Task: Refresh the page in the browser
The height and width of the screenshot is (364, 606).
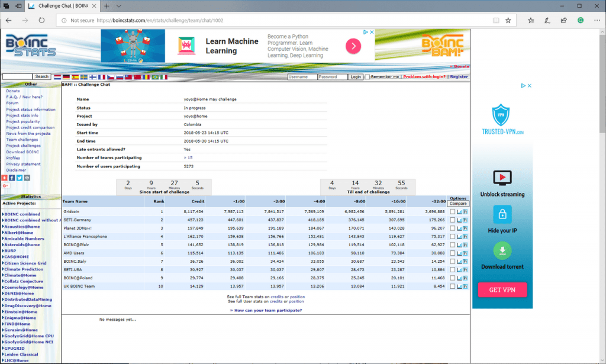Action: pos(41,21)
